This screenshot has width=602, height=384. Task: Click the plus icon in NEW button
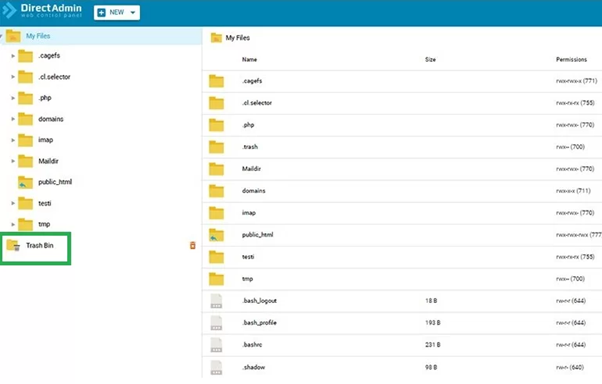pos(101,13)
